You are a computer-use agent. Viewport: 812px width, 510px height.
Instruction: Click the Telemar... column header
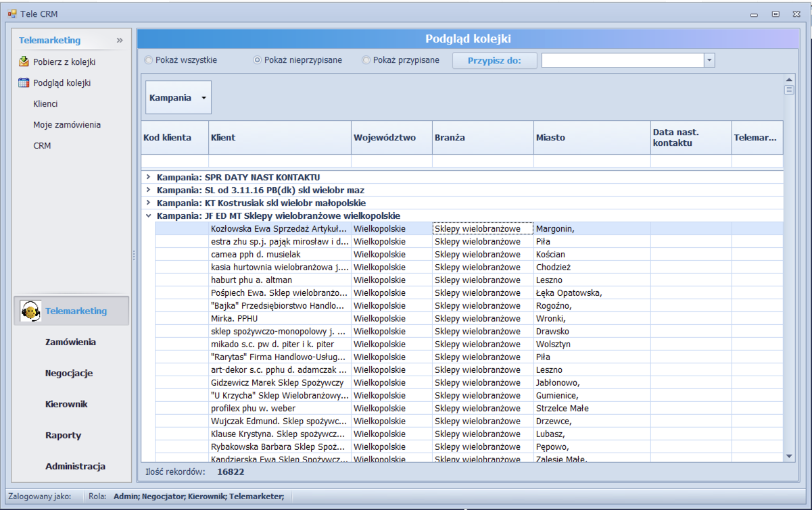[757, 138]
